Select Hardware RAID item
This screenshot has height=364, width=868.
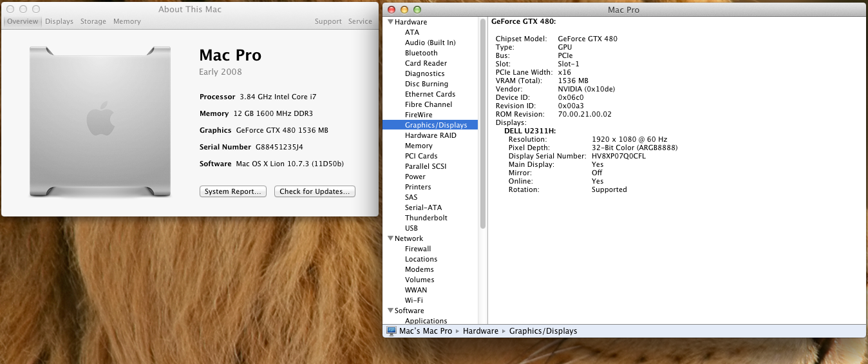[x=430, y=135]
